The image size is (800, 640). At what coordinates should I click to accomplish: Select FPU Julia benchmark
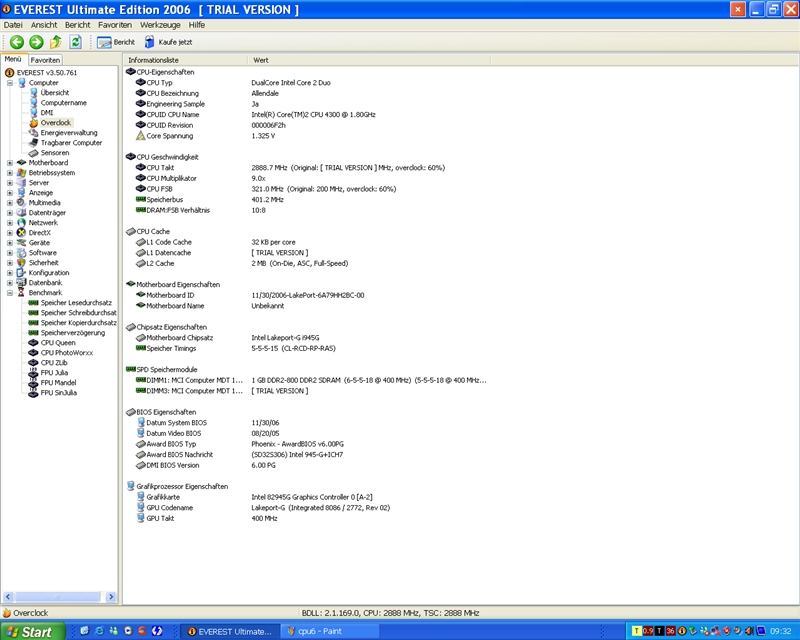click(x=54, y=373)
